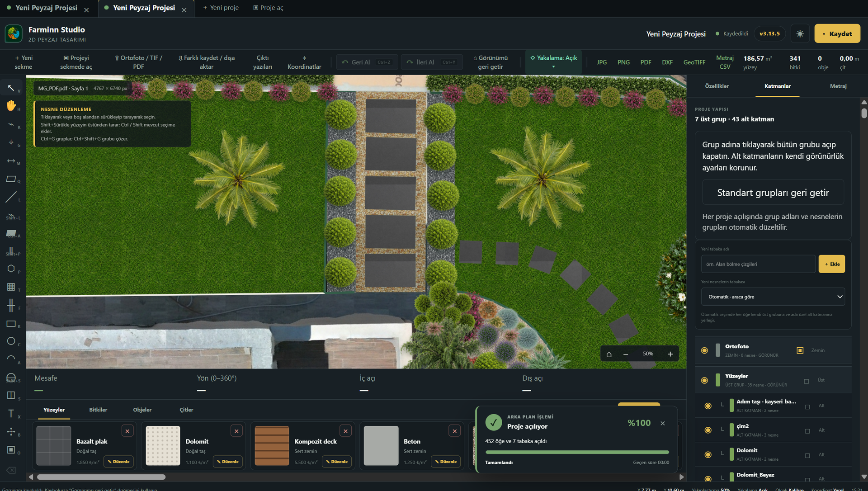Click Standart grupları geri getir button
This screenshot has height=491, width=868.
click(x=773, y=193)
